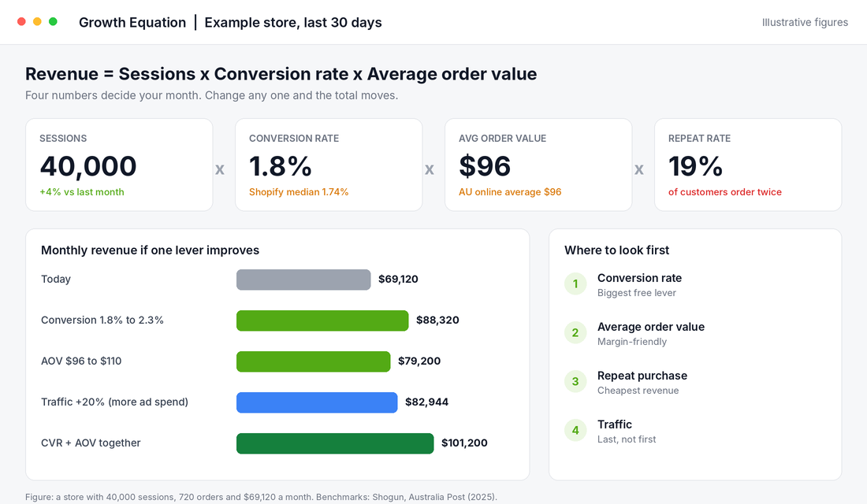
Task: Click 'Monthly revenue if one lever improves' heading
Action: tap(150, 250)
